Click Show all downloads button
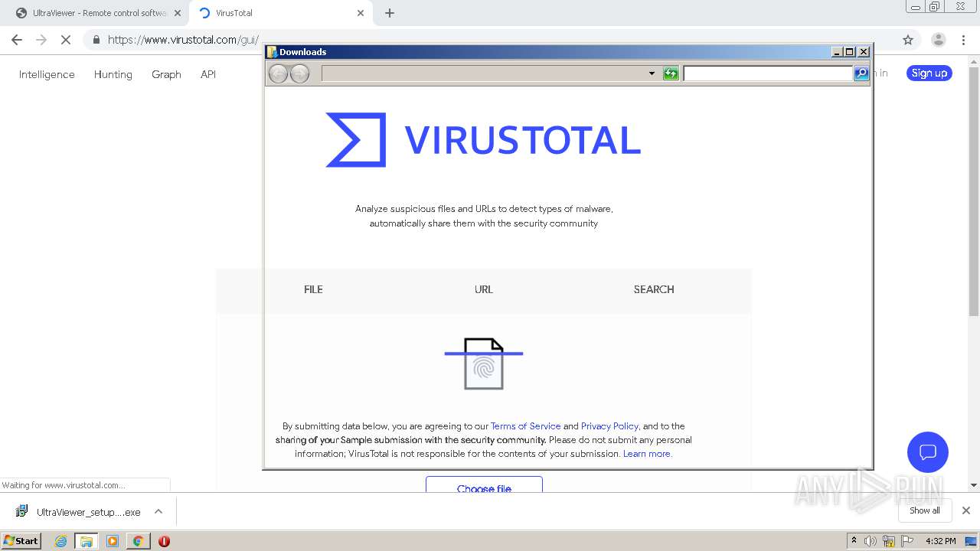This screenshot has height=551, width=980. 925,510
